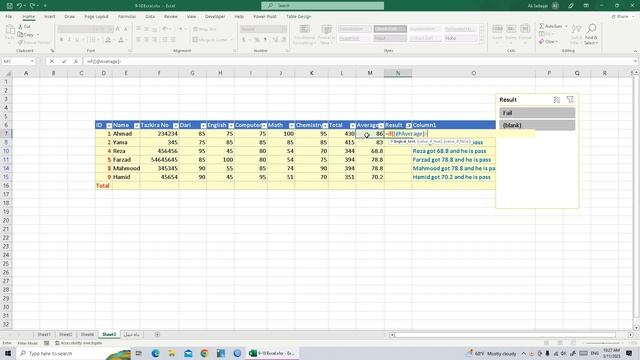
Task: Cancel formula entry with X icon
Action: (52, 61)
